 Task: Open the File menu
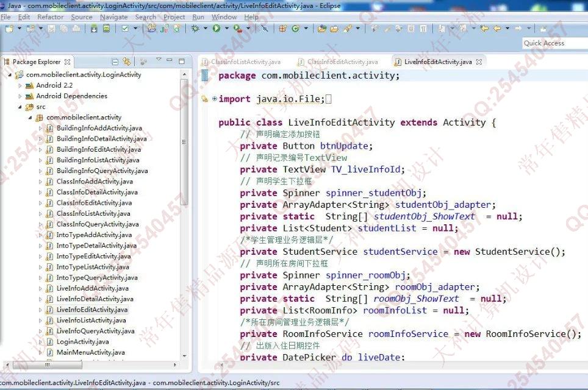[x=5, y=17]
